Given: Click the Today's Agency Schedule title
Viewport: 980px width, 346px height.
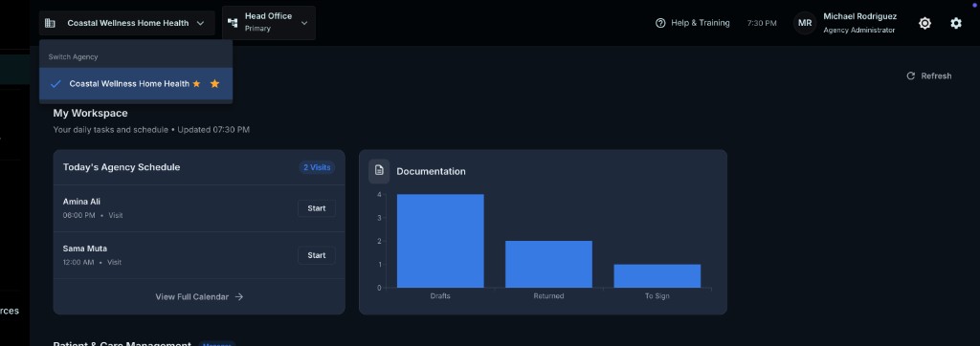Looking at the screenshot, I should 122,167.
